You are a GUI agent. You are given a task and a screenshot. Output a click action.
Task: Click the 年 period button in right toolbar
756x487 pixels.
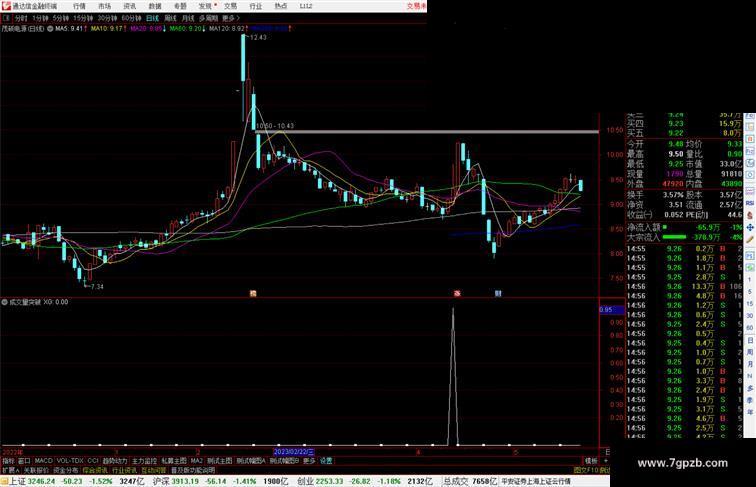click(750, 412)
